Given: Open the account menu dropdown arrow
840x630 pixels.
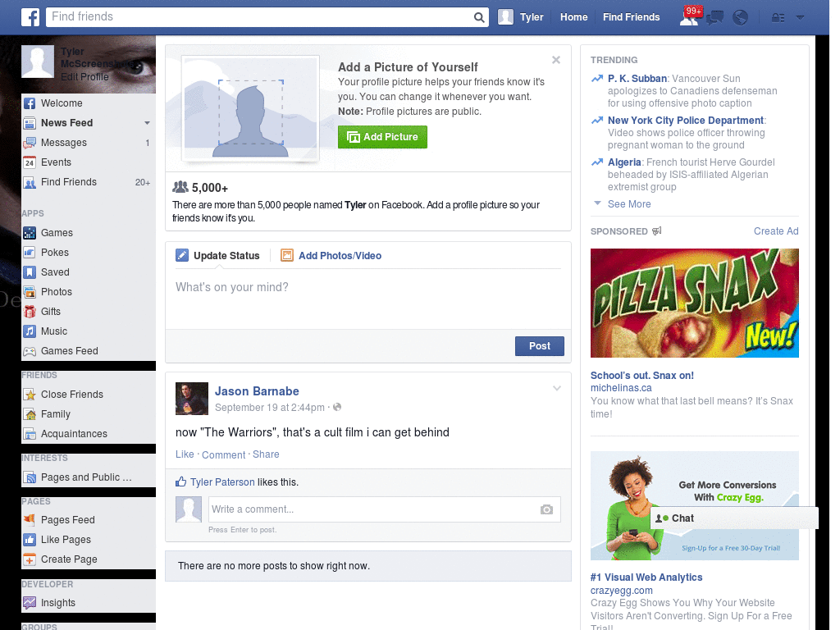Looking at the screenshot, I should click(801, 18).
